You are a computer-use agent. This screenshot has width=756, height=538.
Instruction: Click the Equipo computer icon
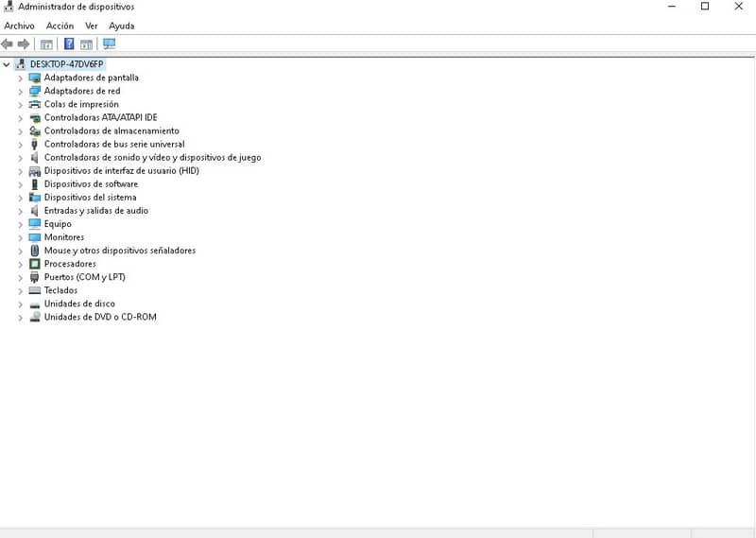tap(35, 224)
